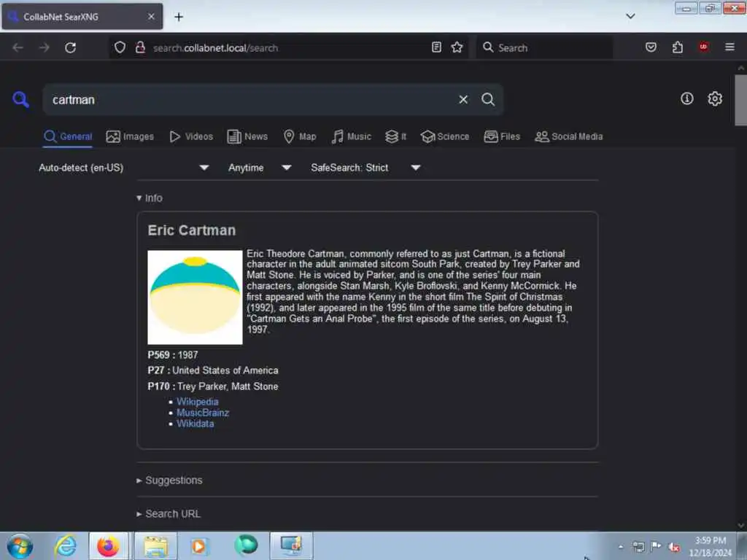The height and width of the screenshot is (560, 747).
Task: Open the media player taskbar icon
Action: 199,546
